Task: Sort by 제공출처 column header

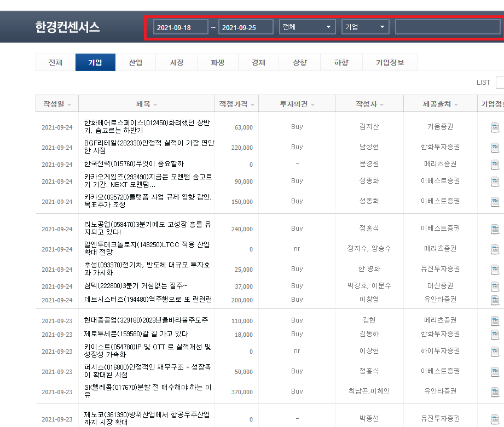Action: [440, 104]
